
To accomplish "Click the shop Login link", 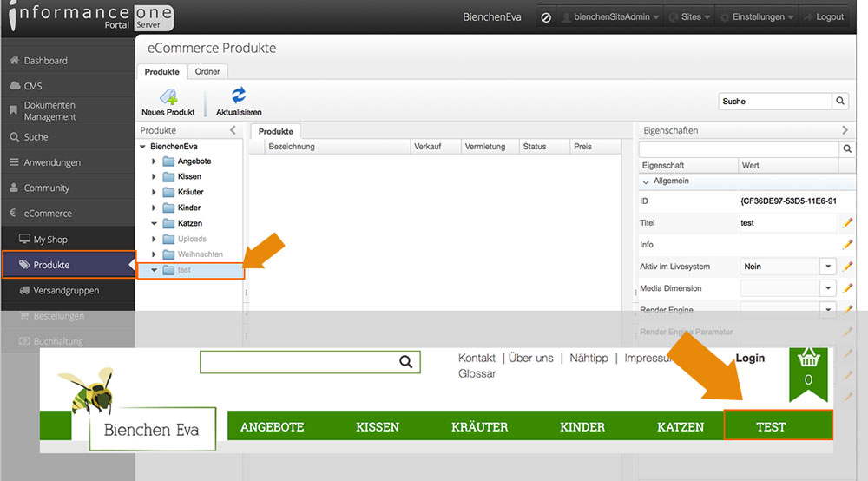I will click(750, 358).
